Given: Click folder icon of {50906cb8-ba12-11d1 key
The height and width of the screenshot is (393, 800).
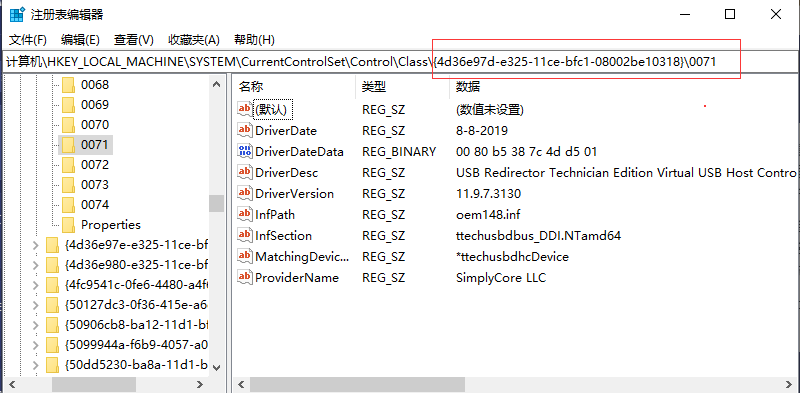Looking at the screenshot, I should (52, 325).
